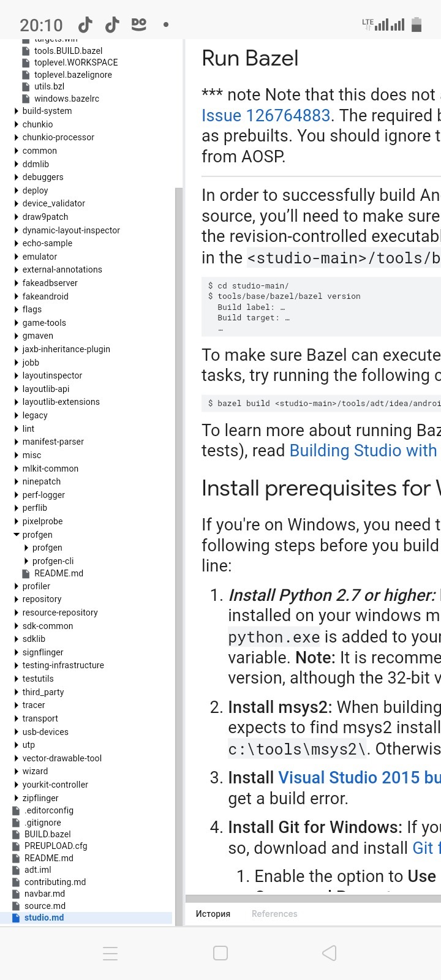Open the Building Studio with link

tap(363, 451)
